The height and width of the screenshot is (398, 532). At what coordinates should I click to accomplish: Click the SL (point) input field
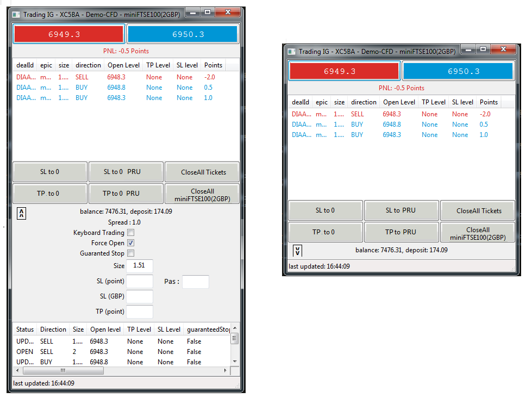click(140, 281)
